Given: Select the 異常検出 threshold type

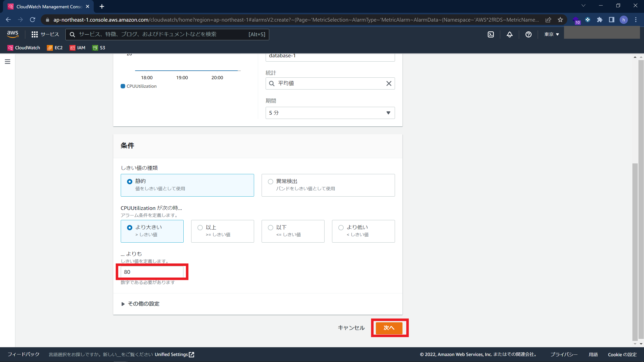Looking at the screenshot, I should pyautogui.click(x=328, y=185).
